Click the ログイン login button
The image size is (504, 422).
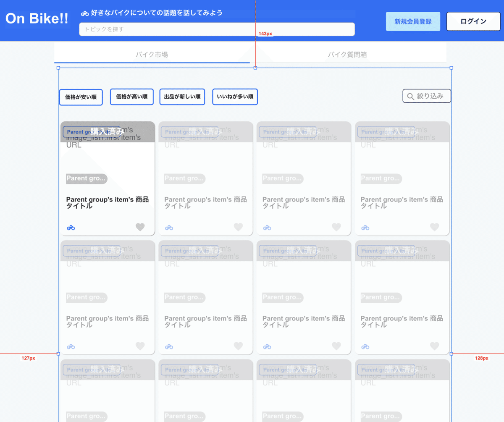pos(473,21)
